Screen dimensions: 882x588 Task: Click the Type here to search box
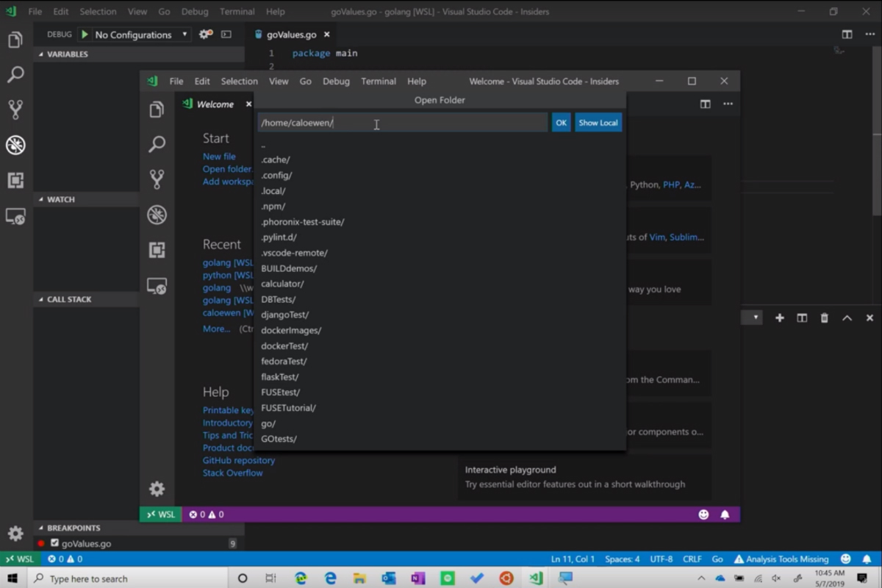129,578
